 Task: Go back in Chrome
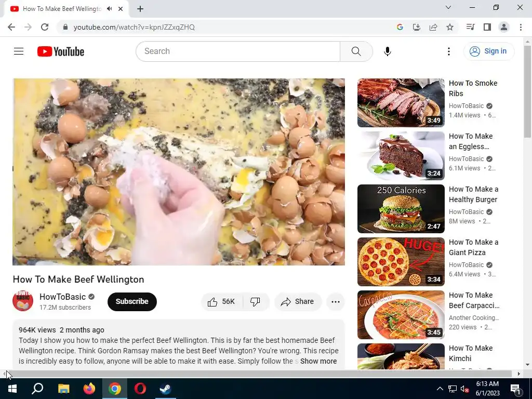[x=11, y=27]
